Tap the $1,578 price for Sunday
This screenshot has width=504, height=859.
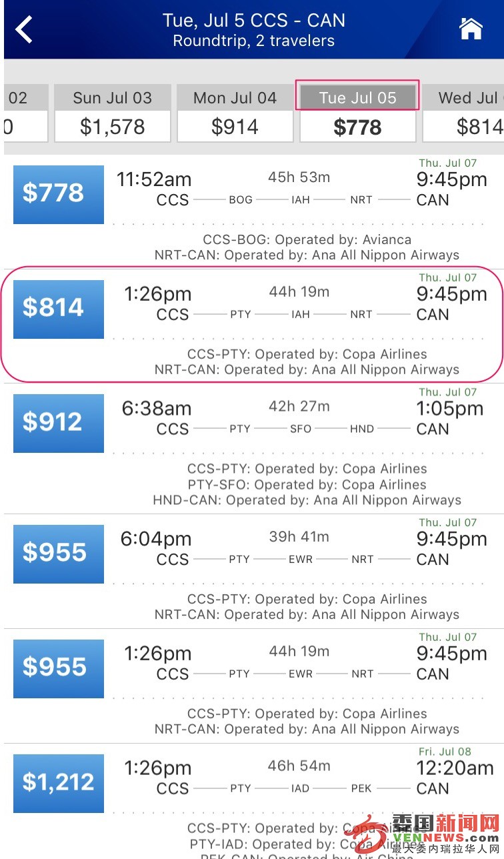tap(113, 127)
